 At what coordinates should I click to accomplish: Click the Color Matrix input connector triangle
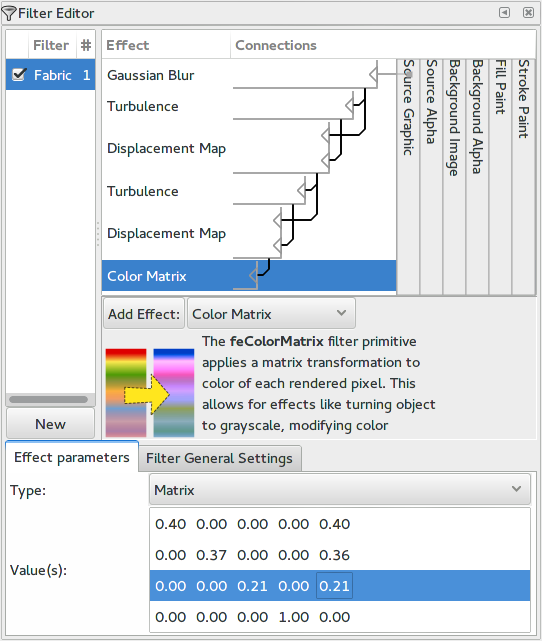pos(253,275)
